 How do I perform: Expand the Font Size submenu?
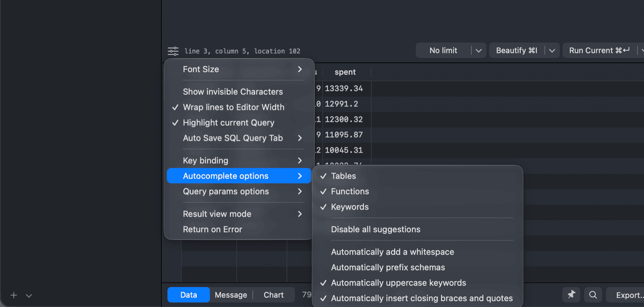click(x=239, y=69)
